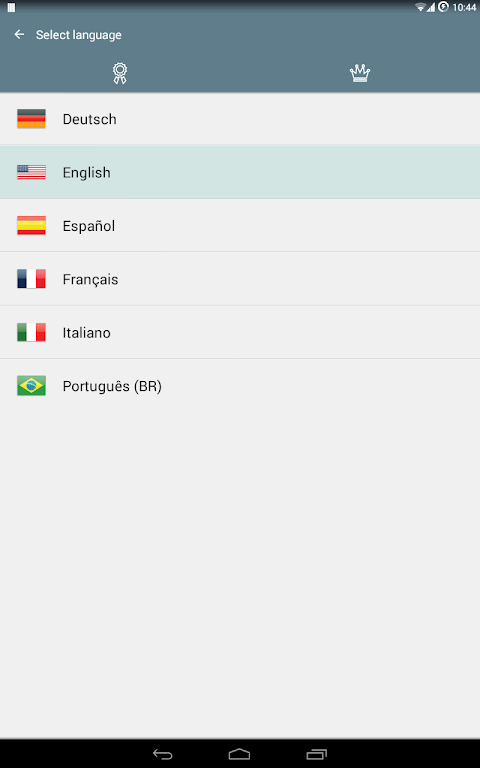Click the Spanish flag icon
This screenshot has height=768, width=480.
click(x=31, y=225)
